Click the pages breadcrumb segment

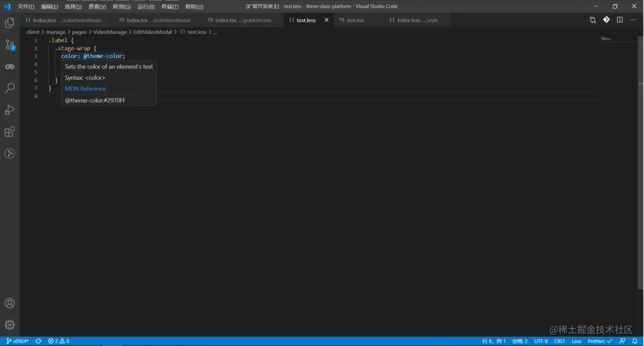[79, 32]
